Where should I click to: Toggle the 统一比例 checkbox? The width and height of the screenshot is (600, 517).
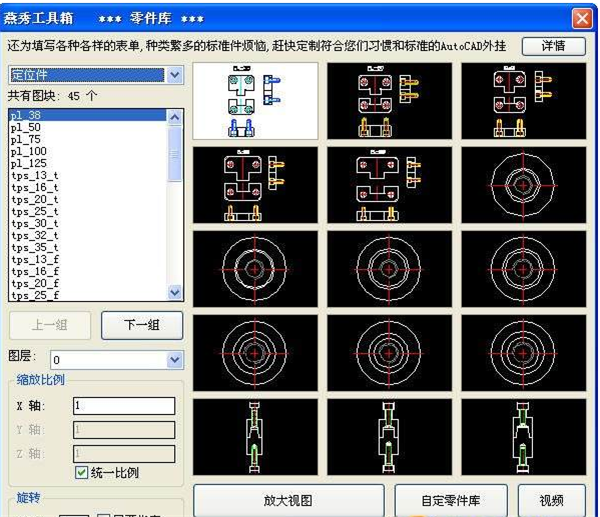[83, 473]
